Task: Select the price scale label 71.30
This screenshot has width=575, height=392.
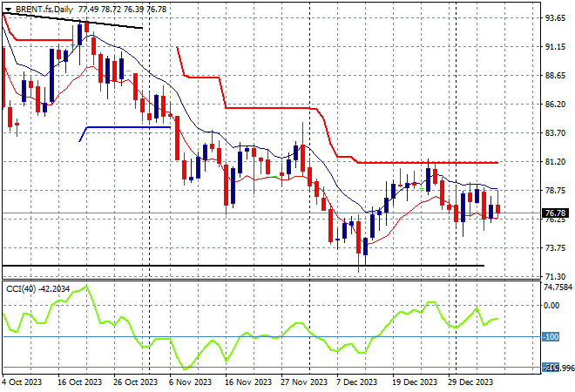Action: pos(555,276)
